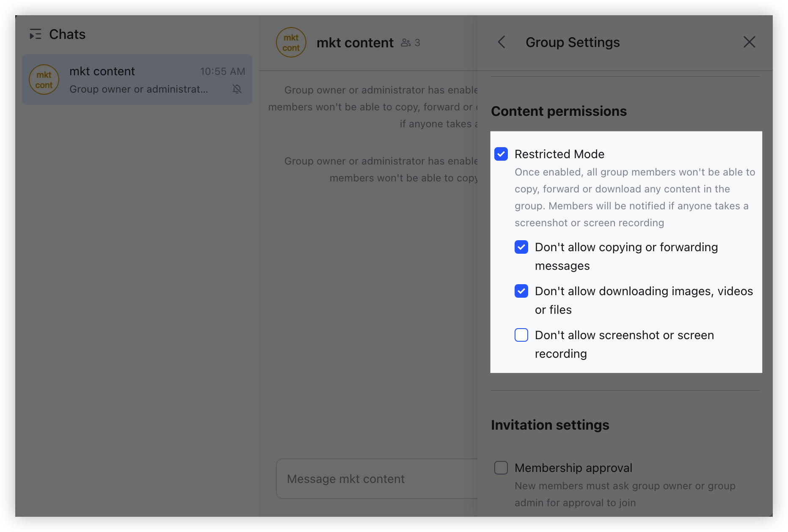Image resolution: width=788 pixels, height=532 pixels.
Task: Click the mkt content avatar in chat header
Action: tap(291, 43)
